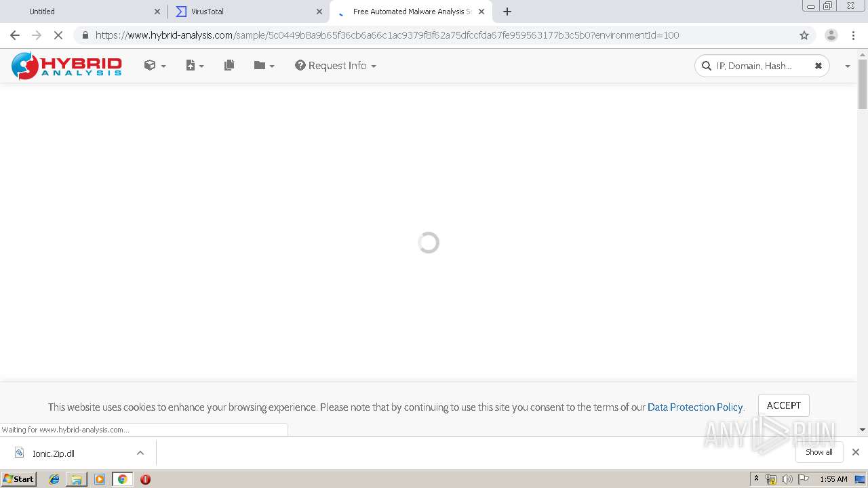
Task: Focus the IP, Domain, Hash search field
Action: (761, 66)
